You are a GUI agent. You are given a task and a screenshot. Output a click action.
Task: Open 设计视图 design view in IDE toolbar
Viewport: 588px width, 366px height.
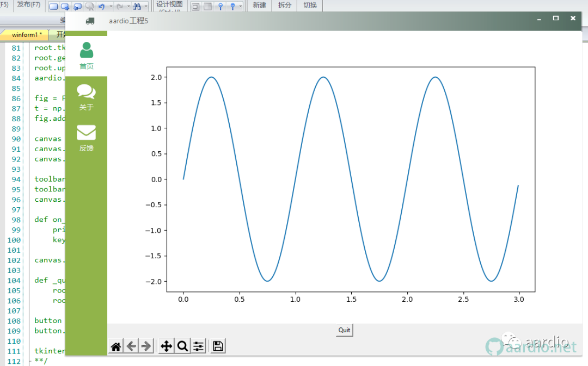pyautogui.click(x=169, y=5)
